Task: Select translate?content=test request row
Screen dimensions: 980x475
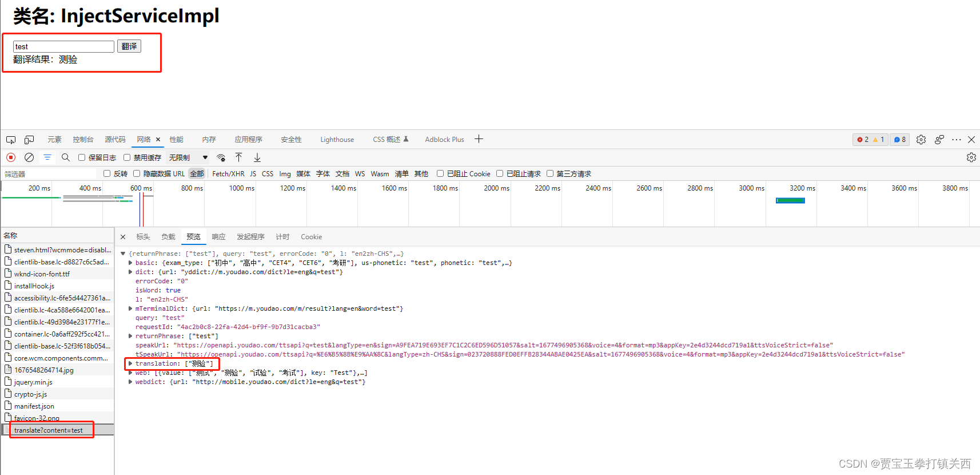Action: [x=57, y=430]
